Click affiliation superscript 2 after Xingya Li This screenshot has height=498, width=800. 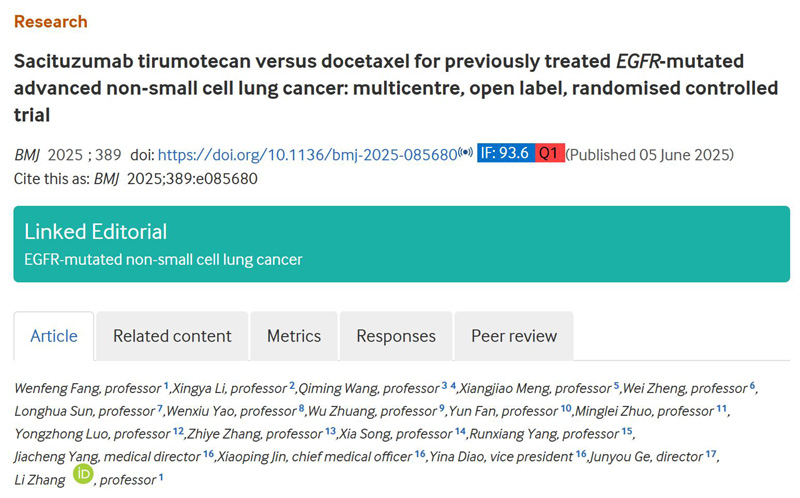point(292,385)
